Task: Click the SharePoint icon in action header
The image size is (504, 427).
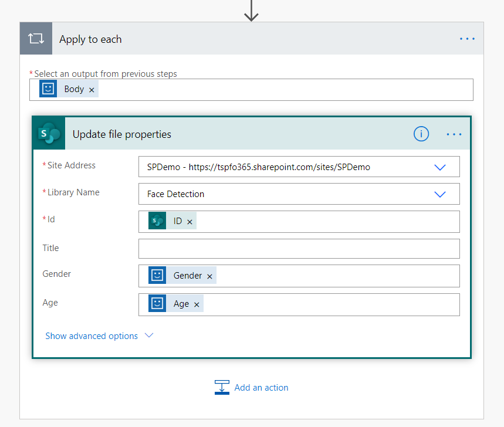Action: (x=49, y=134)
